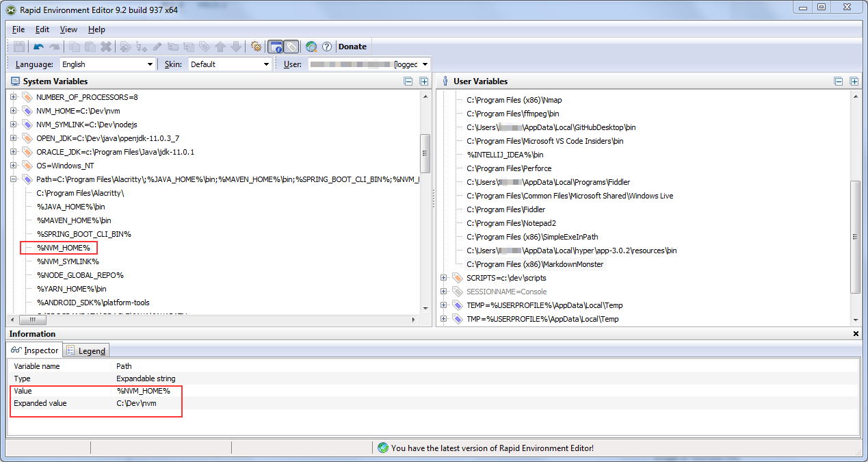This screenshot has height=462, width=868.
Task: Click the Donate button
Action: click(x=352, y=47)
